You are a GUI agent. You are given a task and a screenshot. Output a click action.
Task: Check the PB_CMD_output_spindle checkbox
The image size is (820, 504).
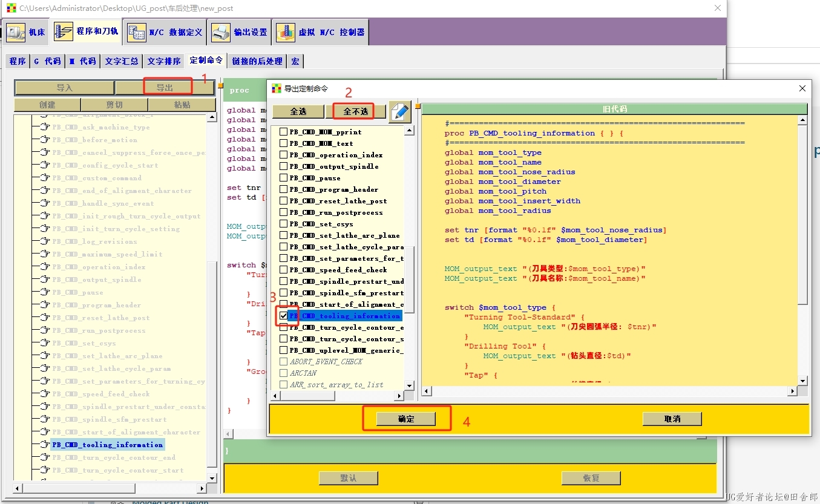(x=283, y=166)
